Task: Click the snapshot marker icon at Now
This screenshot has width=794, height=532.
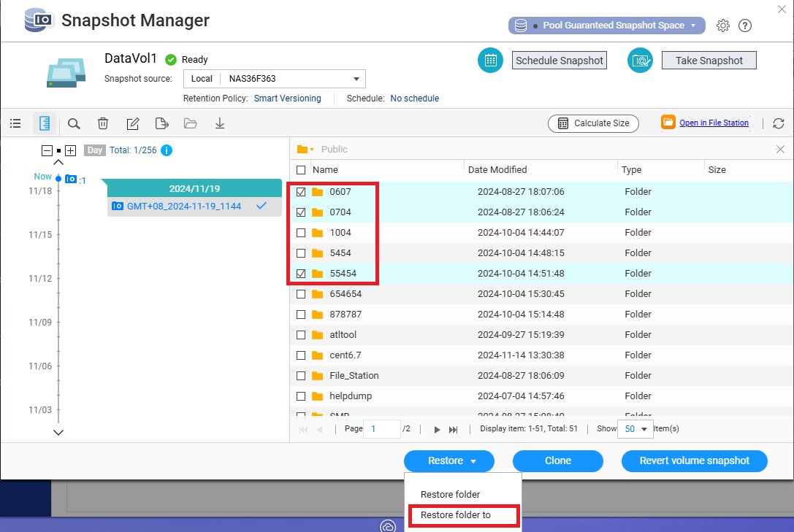Action: click(x=71, y=179)
